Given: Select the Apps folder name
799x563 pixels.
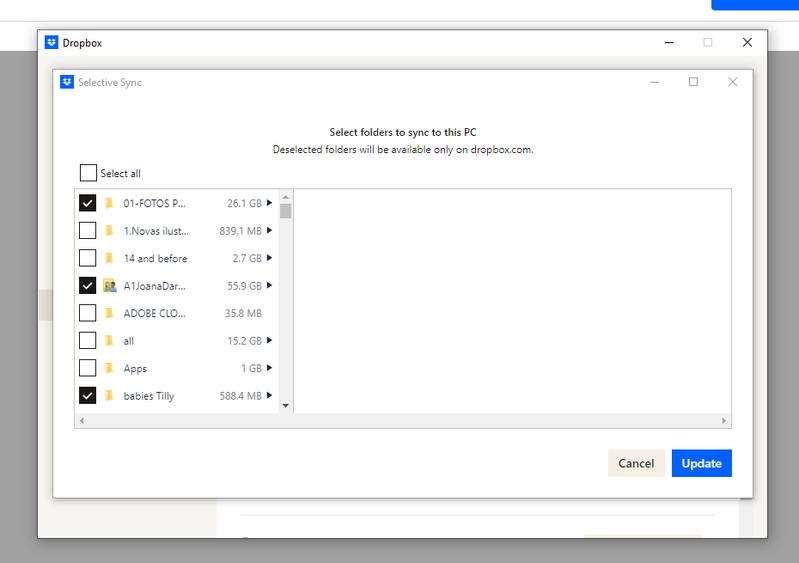Looking at the screenshot, I should [135, 368].
